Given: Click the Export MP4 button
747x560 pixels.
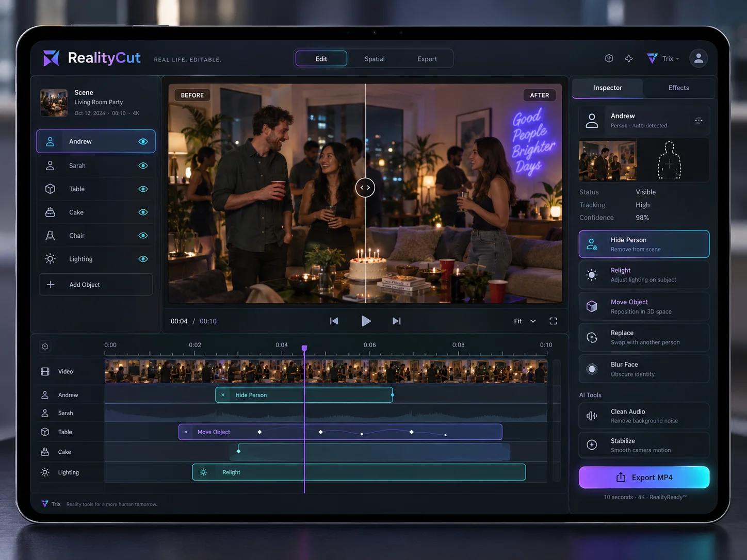Looking at the screenshot, I should click(644, 477).
